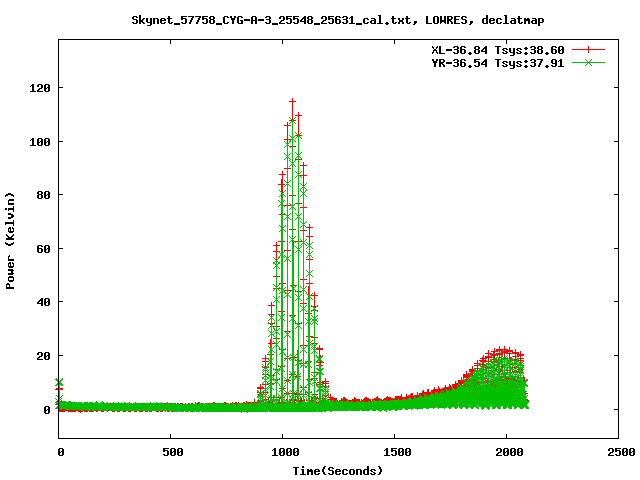Click the secondary bump peak near 2000 seconds
Viewport: 640px width, 480px height.
pos(504,350)
